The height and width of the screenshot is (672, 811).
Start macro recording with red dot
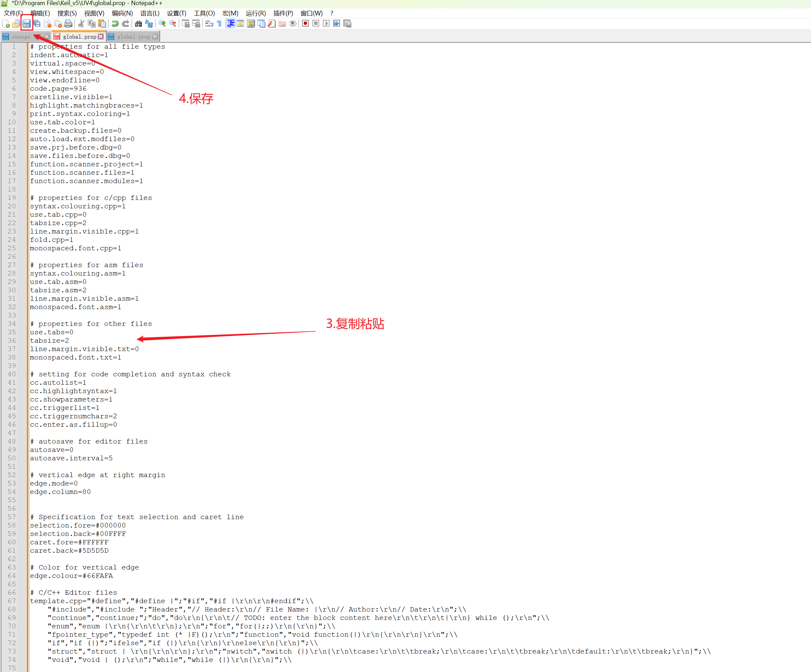point(305,24)
